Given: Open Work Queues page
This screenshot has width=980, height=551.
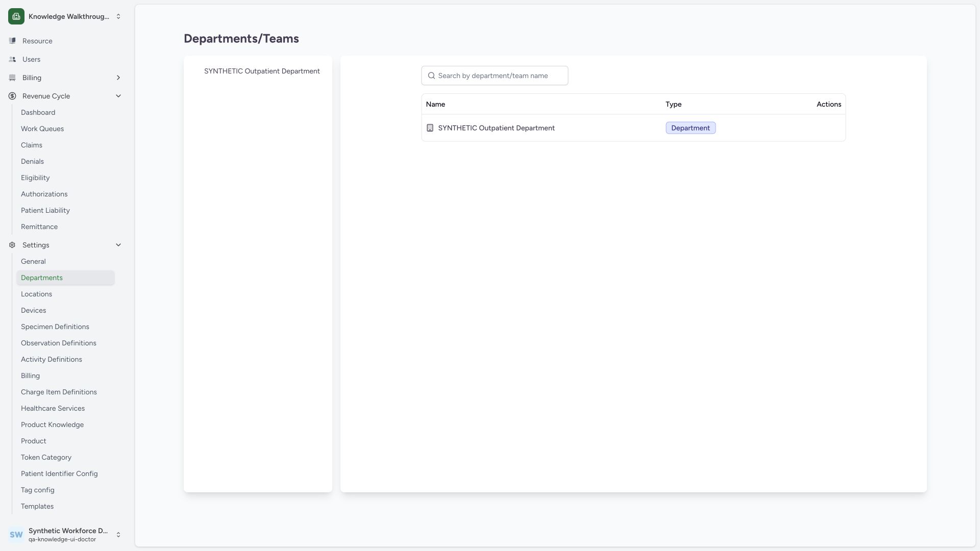Looking at the screenshot, I should click(42, 129).
